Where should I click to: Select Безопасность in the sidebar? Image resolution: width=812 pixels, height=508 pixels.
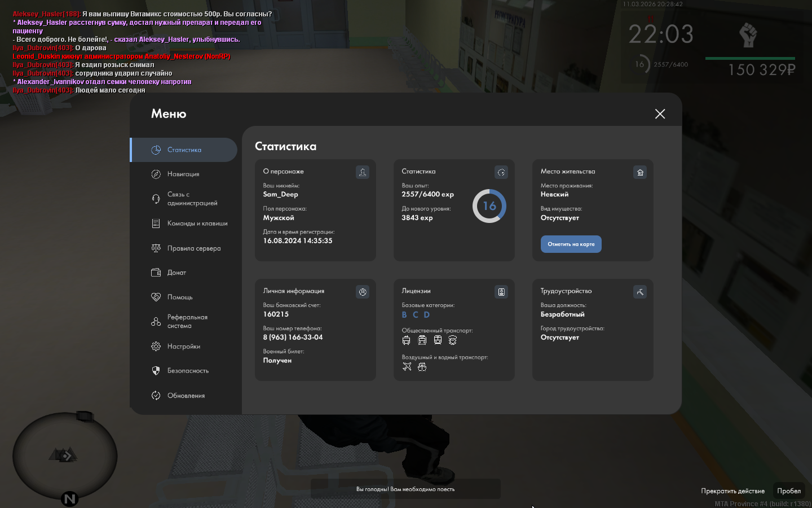188,371
